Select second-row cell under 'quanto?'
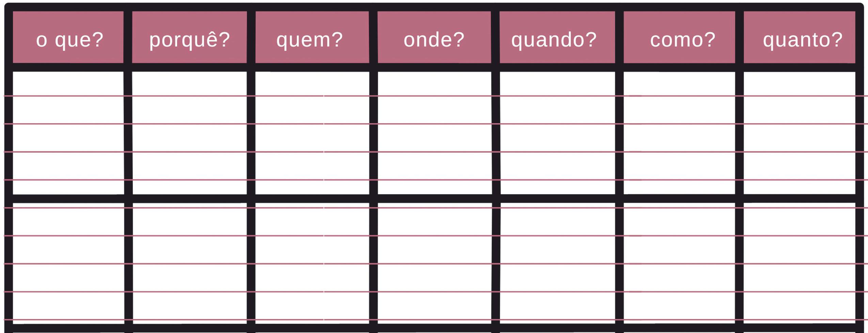Viewport: 868px width, 333px height. pos(800,263)
